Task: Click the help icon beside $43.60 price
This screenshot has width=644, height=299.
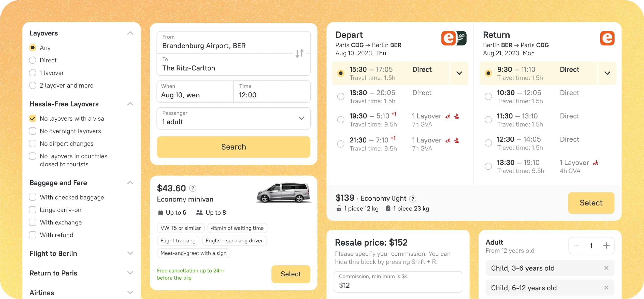Action: point(193,188)
